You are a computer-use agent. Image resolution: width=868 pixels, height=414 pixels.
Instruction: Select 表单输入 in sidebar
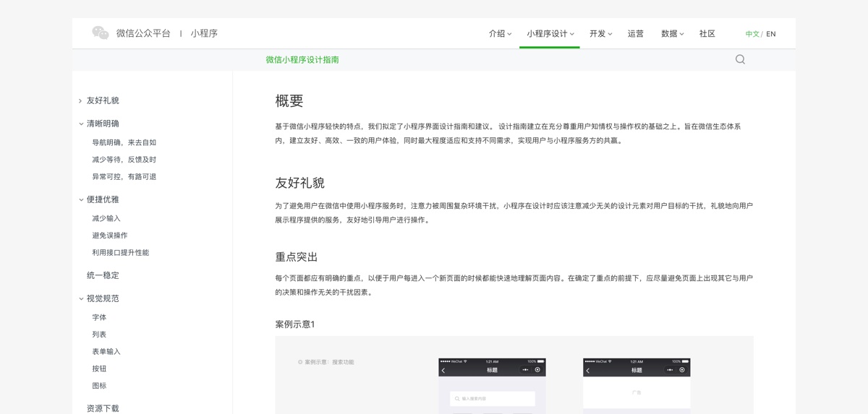106,352
